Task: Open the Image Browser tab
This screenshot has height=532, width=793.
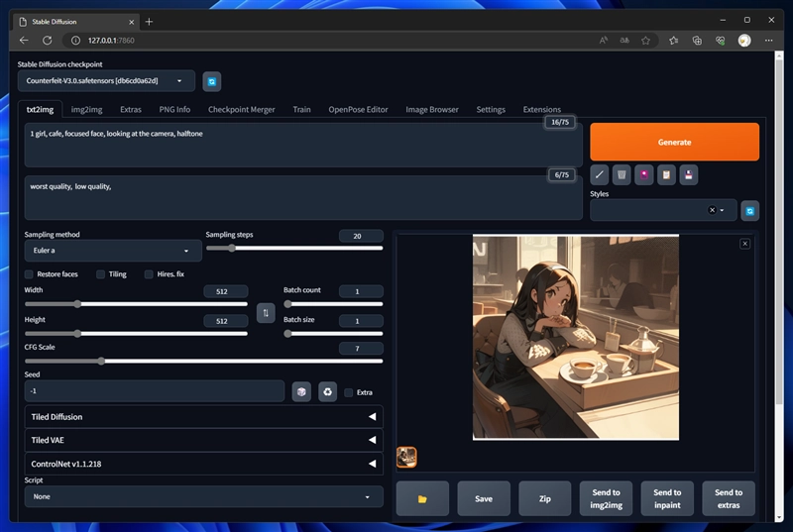Action: point(432,110)
